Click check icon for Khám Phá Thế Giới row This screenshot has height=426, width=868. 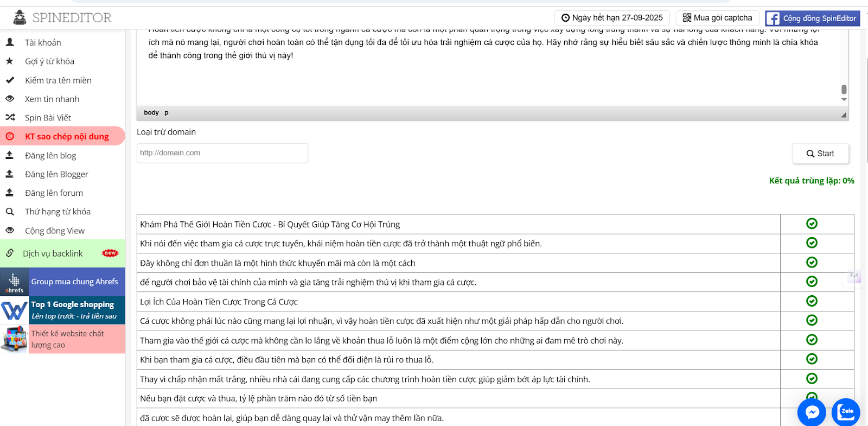(812, 224)
